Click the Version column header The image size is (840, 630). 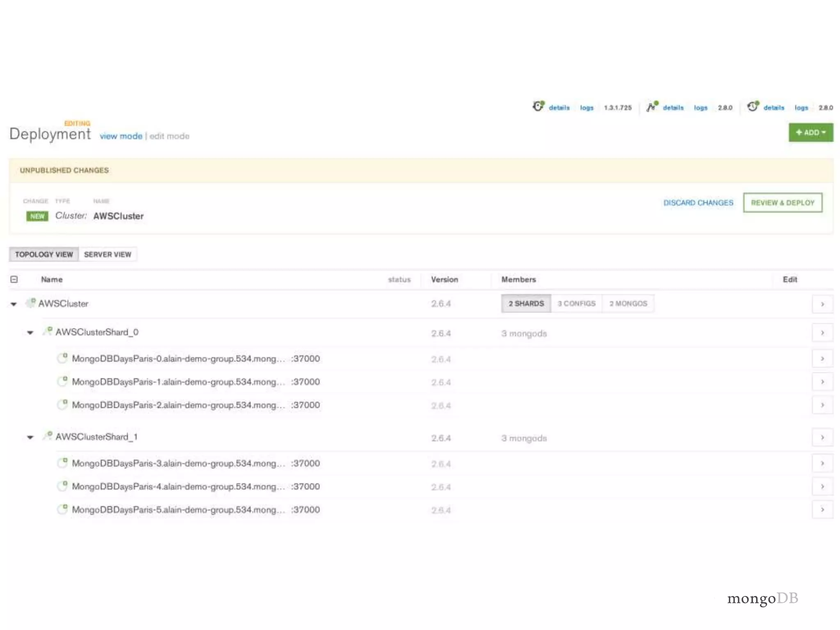[x=444, y=279]
